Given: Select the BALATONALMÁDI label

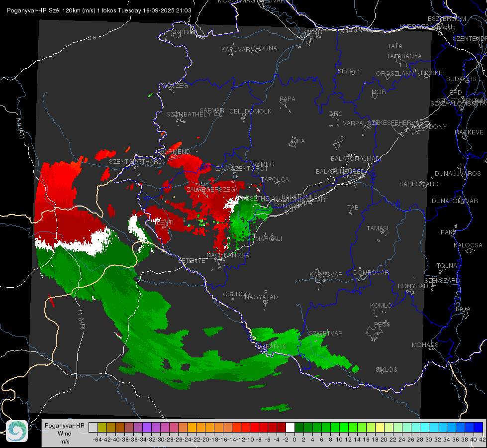Looking at the screenshot, I should tap(356, 159).
